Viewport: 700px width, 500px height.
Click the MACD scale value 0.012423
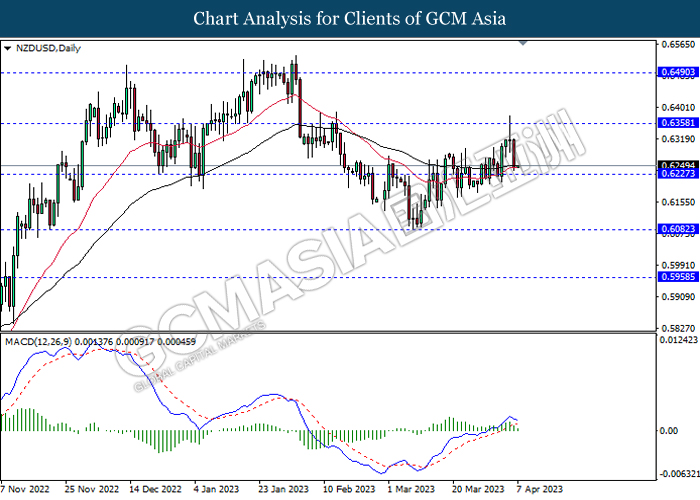(x=679, y=340)
